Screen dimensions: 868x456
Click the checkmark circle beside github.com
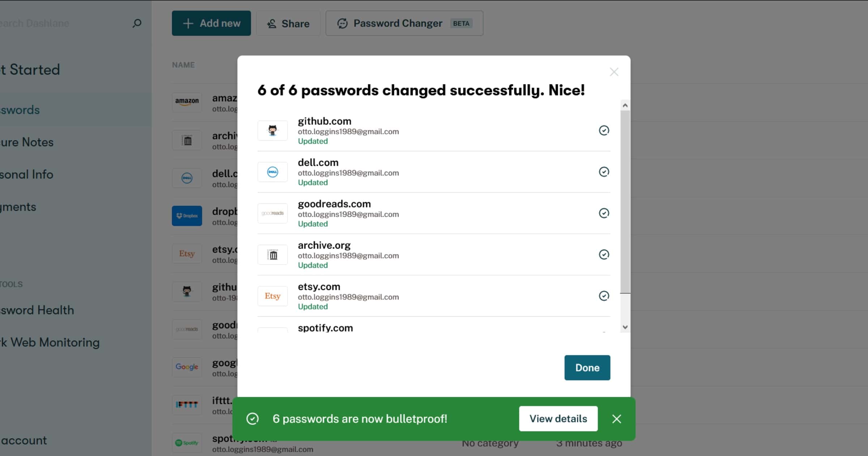click(x=604, y=130)
